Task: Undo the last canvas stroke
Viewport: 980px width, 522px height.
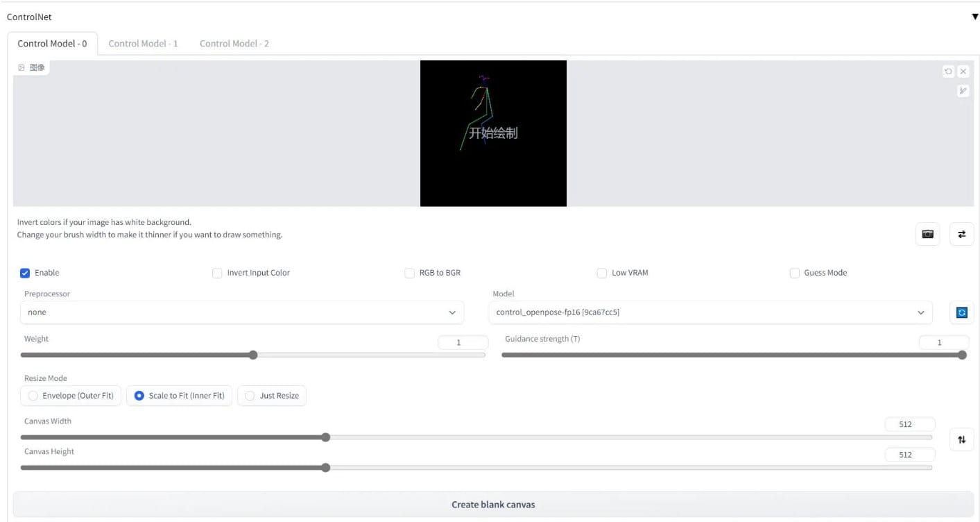Action: pos(948,71)
